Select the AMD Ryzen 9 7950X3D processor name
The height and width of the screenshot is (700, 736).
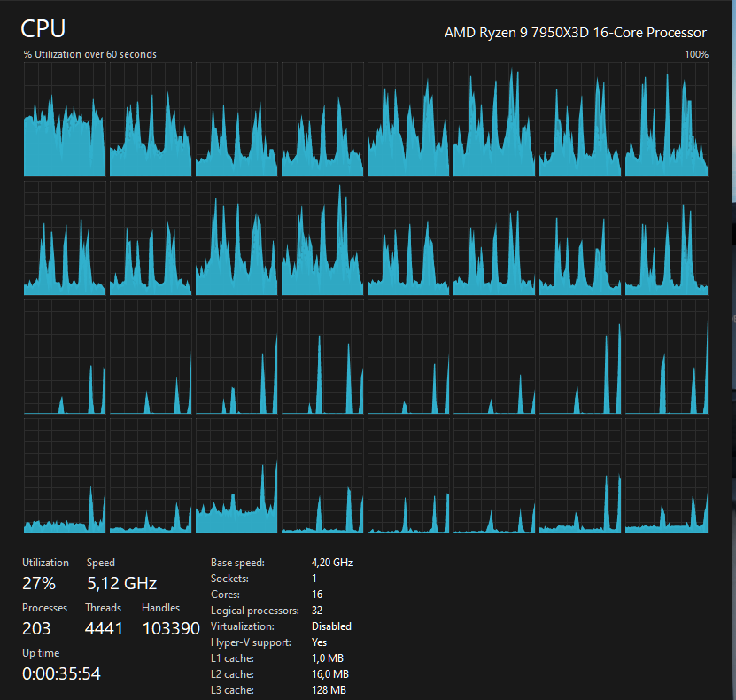tap(575, 33)
